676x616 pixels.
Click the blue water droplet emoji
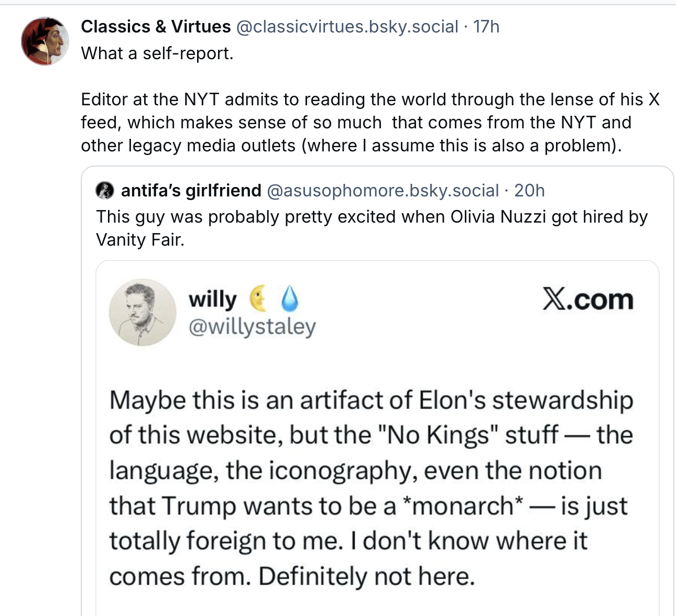tap(289, 299)
